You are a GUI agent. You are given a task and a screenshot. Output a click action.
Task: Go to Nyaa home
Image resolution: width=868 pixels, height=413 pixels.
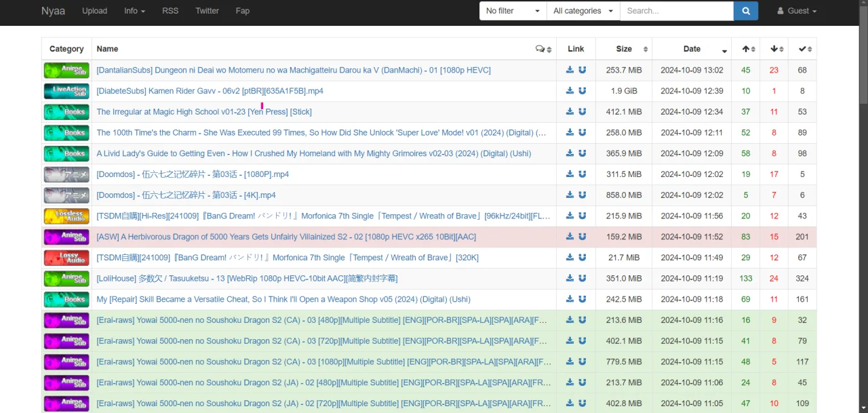click(x=53, y=11)
